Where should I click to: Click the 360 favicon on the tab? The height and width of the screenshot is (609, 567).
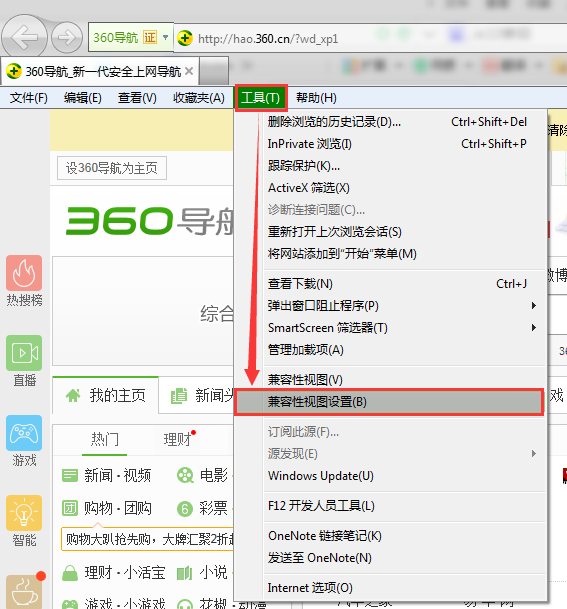click(14, 71)
